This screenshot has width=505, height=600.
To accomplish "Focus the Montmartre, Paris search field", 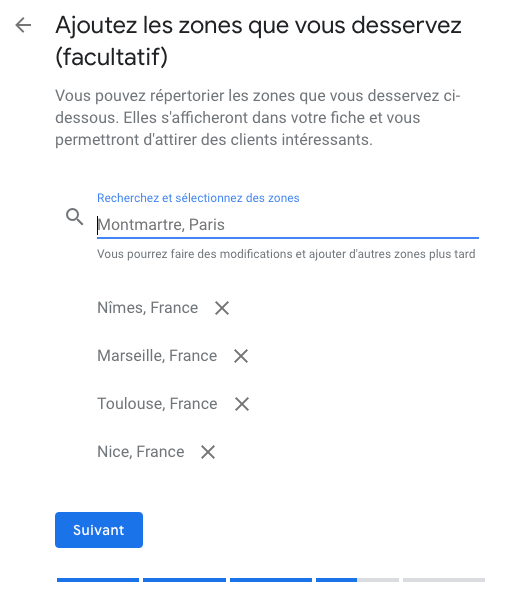I will [288, 225].
